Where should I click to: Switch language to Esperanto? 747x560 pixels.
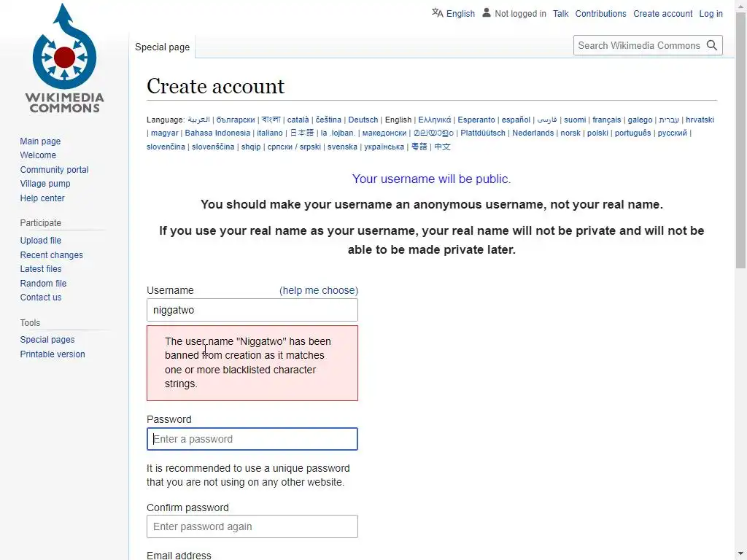coord(476,120)
